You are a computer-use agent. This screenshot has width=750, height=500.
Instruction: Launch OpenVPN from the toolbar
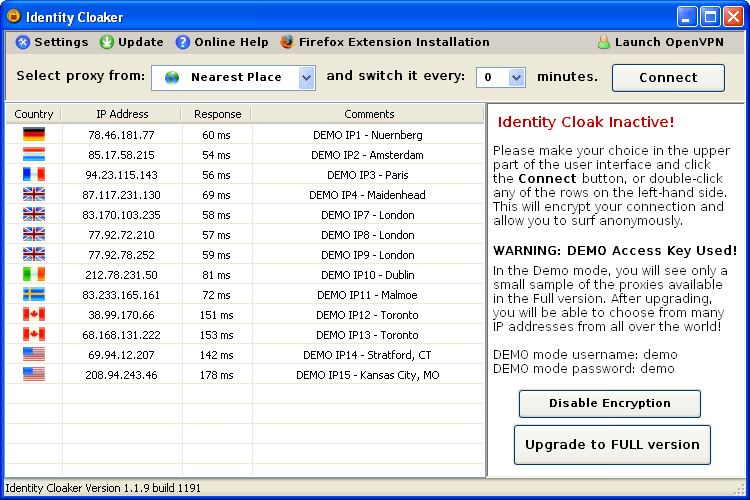tap(661, 42)
